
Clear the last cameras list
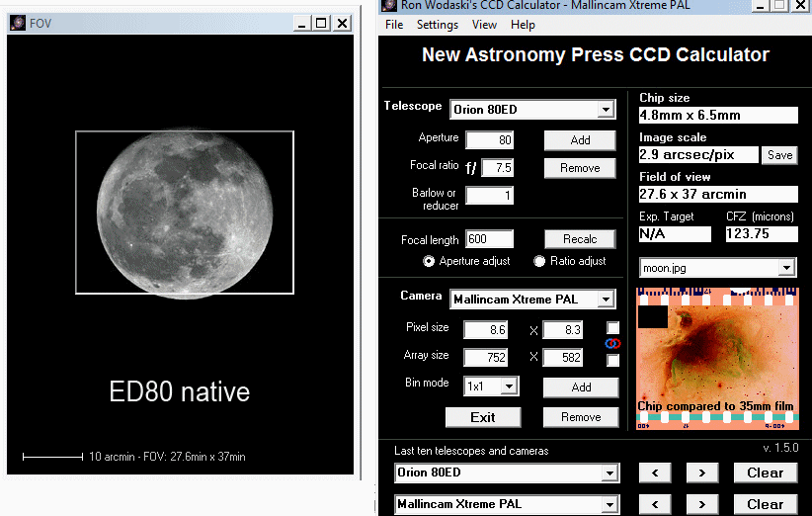(766, 504)
